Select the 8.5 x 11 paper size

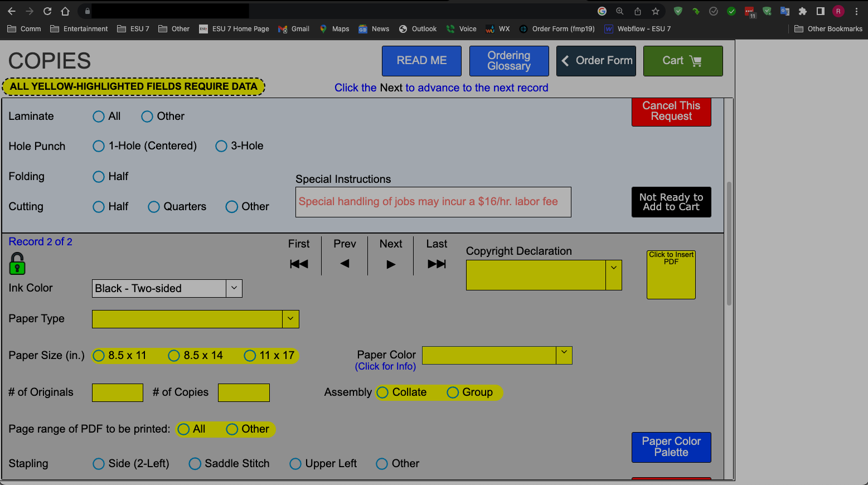pyautogui.click(x=99, y=356)
